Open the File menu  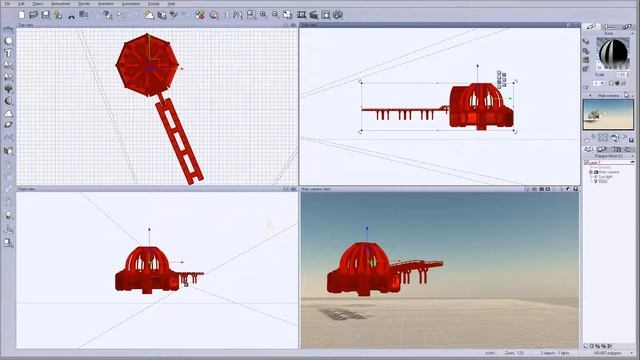point(8,4)
